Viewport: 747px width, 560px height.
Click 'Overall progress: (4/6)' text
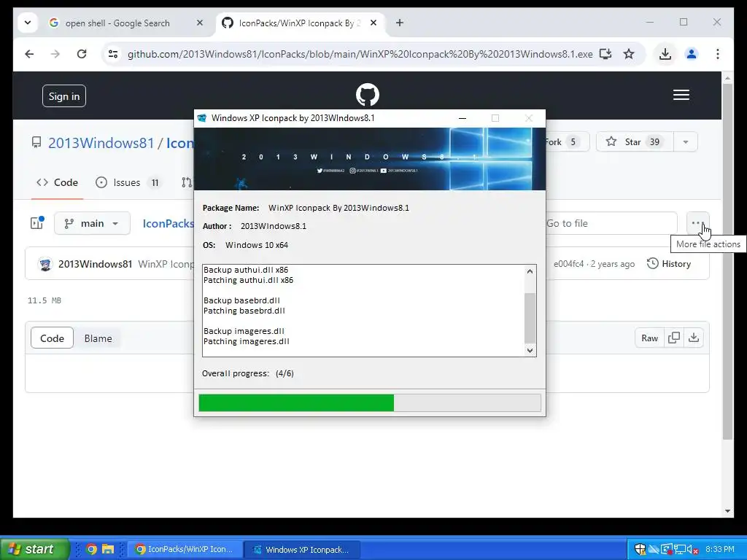click(x=248, y=373)
